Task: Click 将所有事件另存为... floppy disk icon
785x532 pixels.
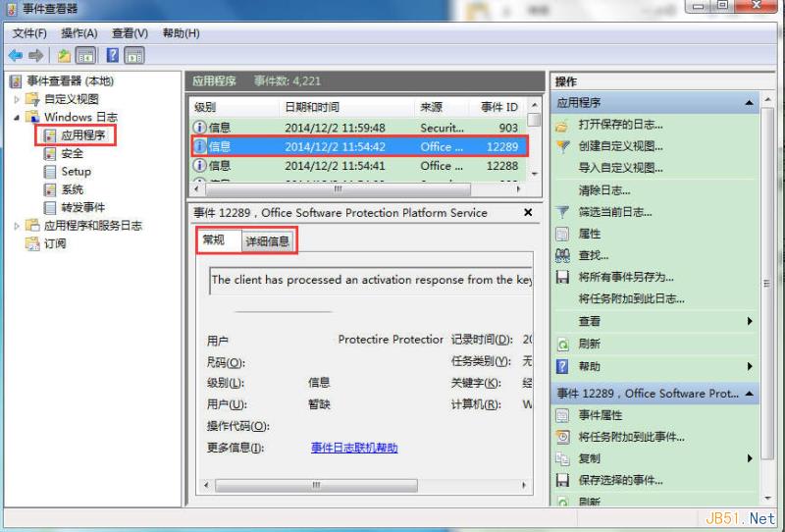Action: click(562, 277)
